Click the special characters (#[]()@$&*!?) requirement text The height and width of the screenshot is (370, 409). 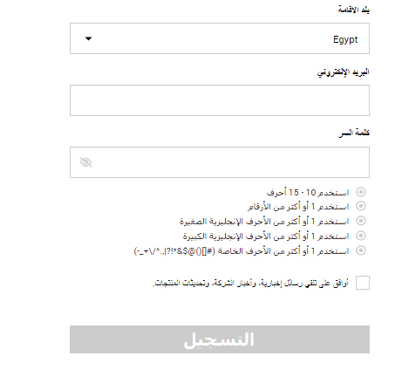point(241,251)
